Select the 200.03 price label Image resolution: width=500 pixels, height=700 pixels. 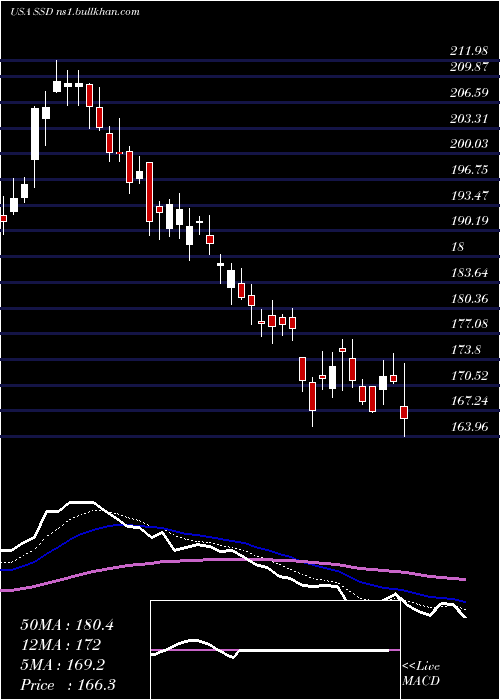pos(469,144)
